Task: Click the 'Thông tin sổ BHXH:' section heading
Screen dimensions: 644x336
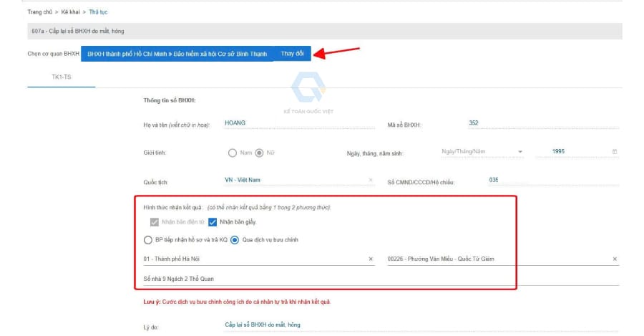Action: pos(169,100)
